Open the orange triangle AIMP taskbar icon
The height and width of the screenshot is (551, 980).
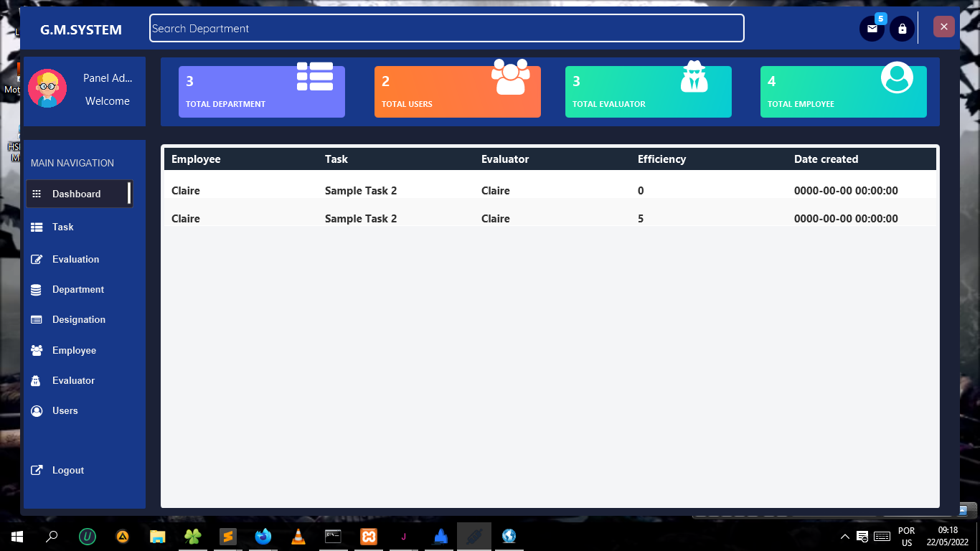(123, 536)
